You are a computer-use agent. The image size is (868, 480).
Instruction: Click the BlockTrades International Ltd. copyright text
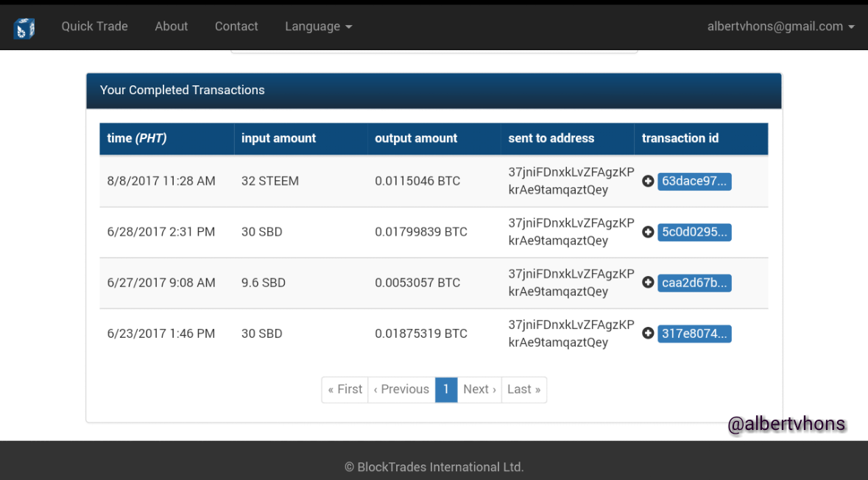[x=434, y=467]
